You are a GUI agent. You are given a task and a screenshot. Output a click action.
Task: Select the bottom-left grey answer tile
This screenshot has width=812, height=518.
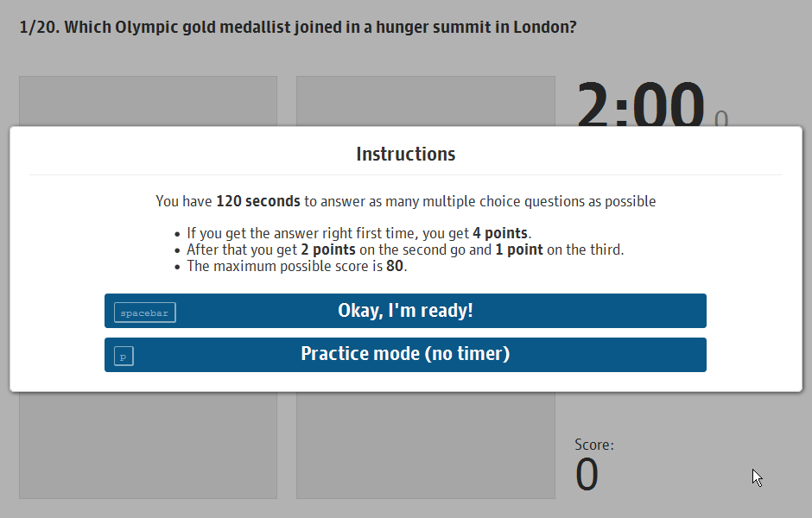click(148, 445)
